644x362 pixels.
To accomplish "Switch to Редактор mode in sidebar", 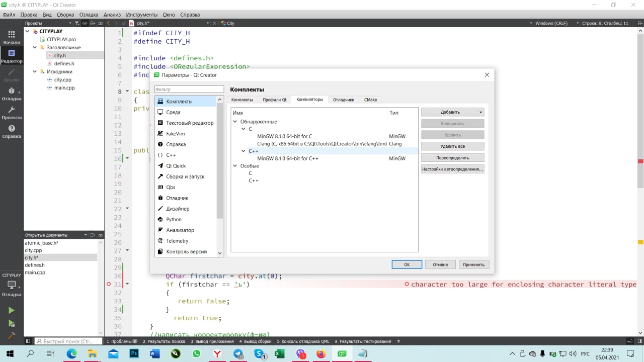I will point(12,56).
